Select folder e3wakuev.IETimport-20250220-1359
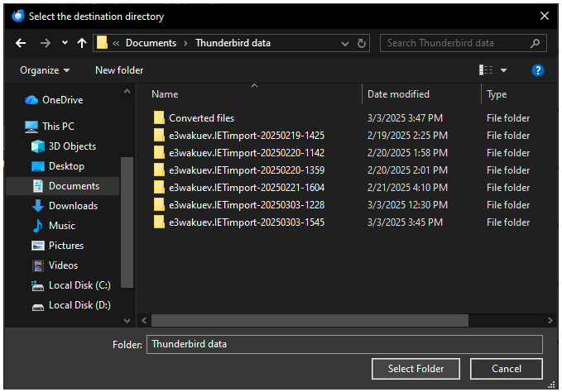This screenshot has height=392, width=562. point(239,170)
